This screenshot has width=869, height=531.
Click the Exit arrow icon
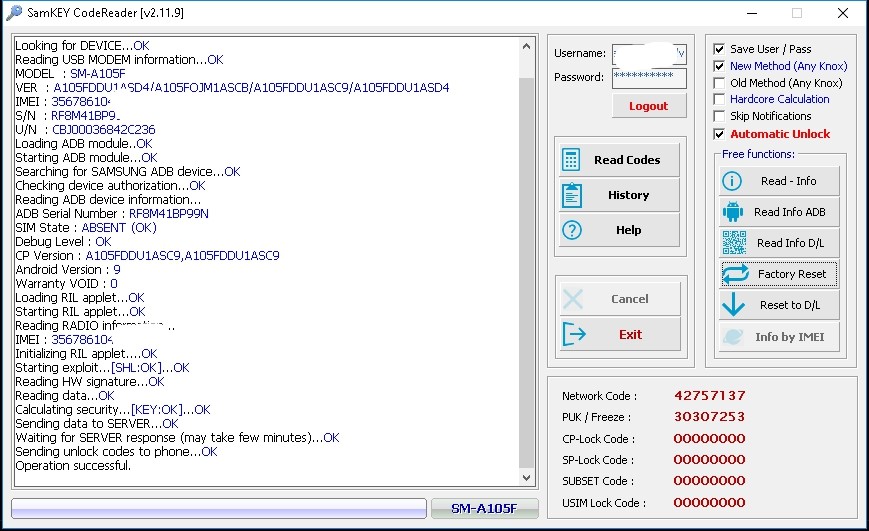[574, 334]
